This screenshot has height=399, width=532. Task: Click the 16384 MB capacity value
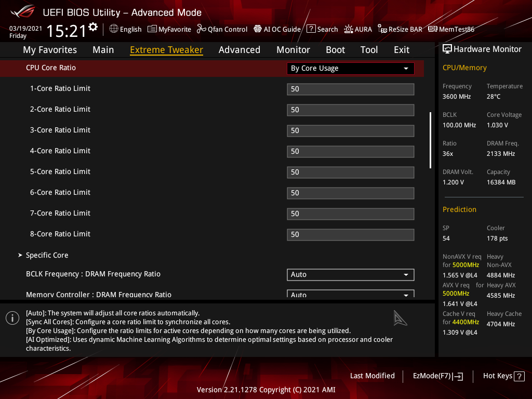click(501, 182)
